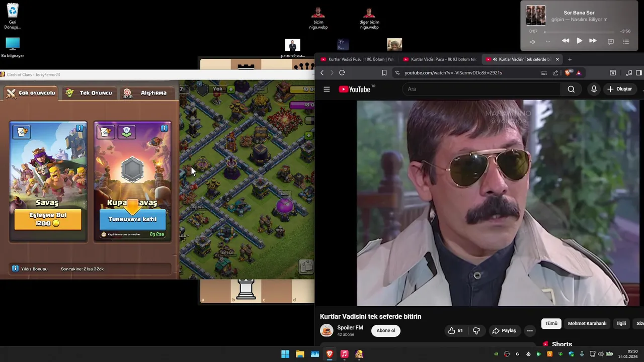The image size is (644, 362).
Task: Switch to Kurtlar Vadisi Pusu 106. Bölüm tab
Action: coord(357,59)
